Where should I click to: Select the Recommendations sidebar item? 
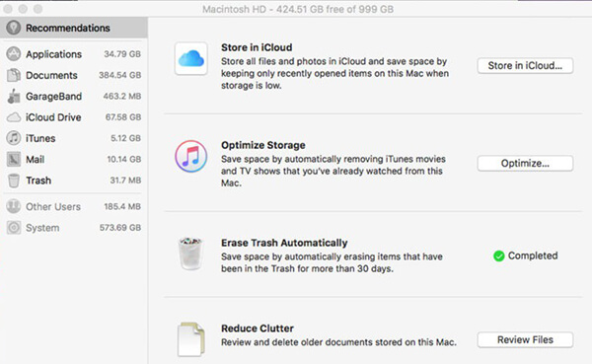[x=74, y=28]
